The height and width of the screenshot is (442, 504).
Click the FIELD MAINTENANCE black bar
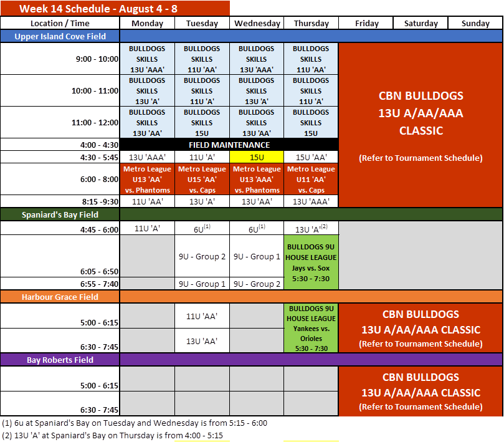(x=229, y=145)
